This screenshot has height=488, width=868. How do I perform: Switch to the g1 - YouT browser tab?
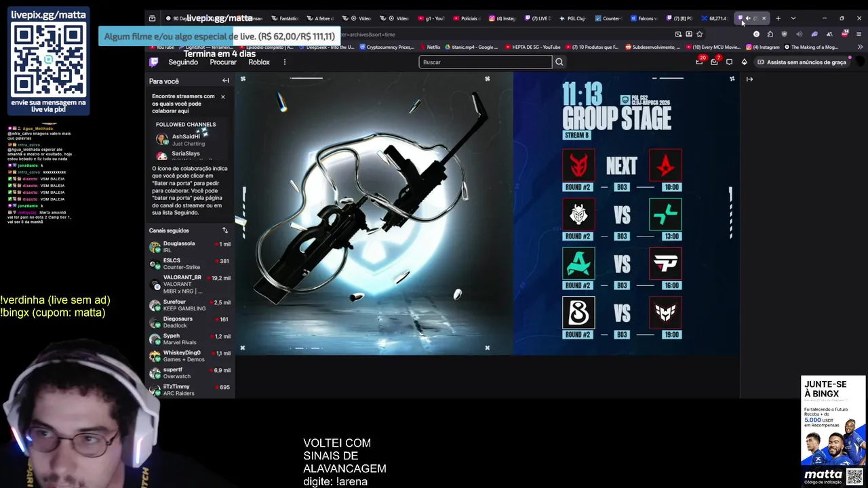click(431, 18)
